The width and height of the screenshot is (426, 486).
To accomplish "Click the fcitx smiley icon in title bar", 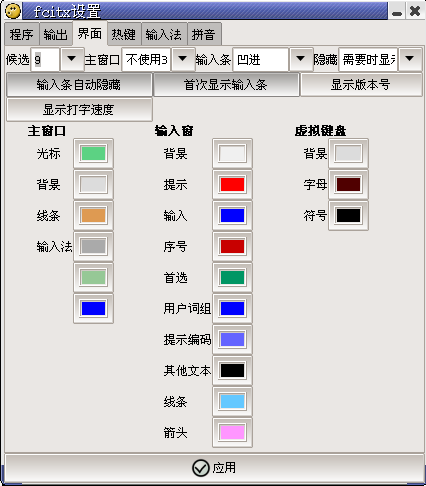I will point(13,10).
